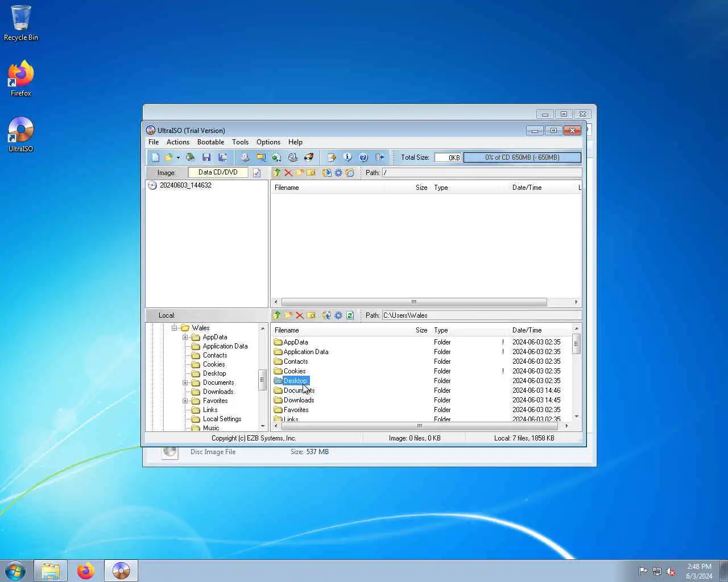Select the Contacts folder in the file list

(x=296, y=361)
